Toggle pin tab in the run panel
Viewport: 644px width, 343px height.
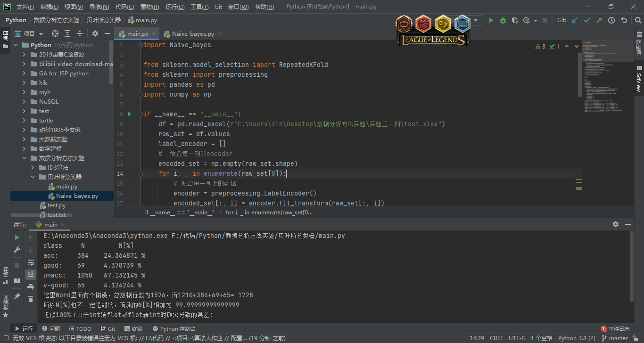[17, 296]
